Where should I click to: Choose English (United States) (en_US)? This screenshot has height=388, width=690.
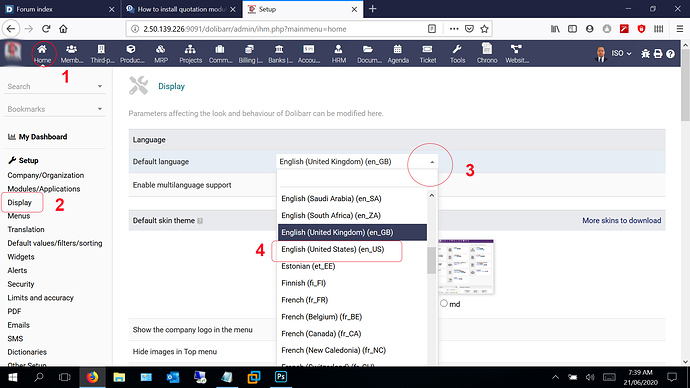tap(333, 249)
